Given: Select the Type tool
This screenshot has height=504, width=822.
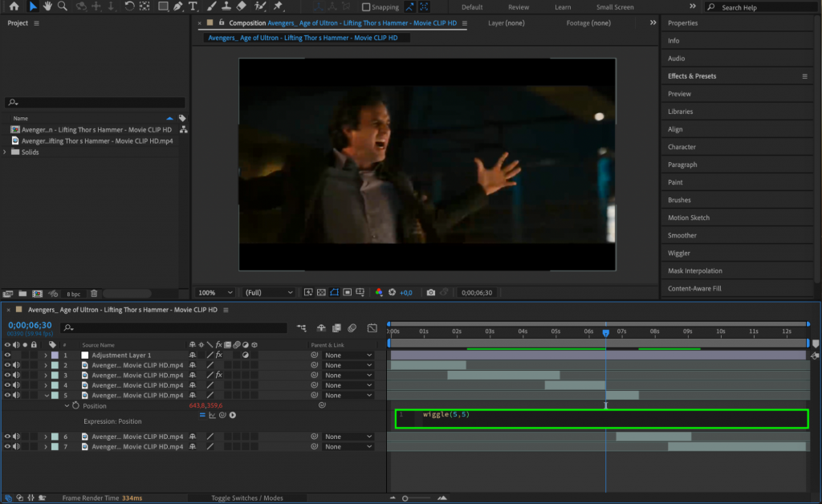Looking at the screenshot, I should point(193,7).
